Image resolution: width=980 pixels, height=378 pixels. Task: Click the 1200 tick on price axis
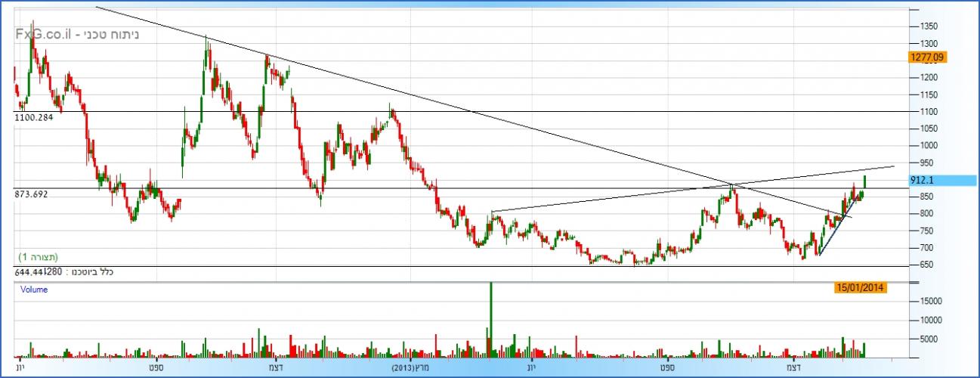(x=929, y=78)
